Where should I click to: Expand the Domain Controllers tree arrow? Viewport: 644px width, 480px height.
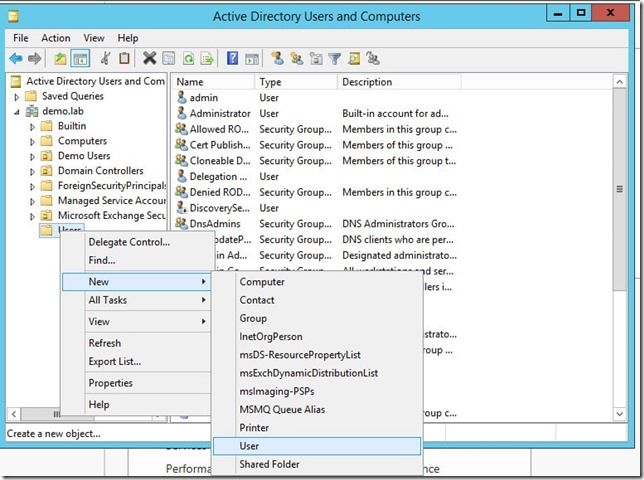(x=32, y=171)
